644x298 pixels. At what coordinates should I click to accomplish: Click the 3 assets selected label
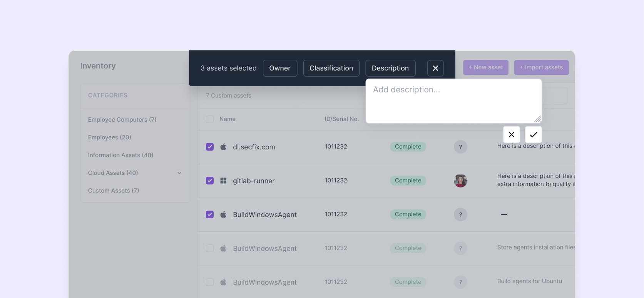point(229,68)
